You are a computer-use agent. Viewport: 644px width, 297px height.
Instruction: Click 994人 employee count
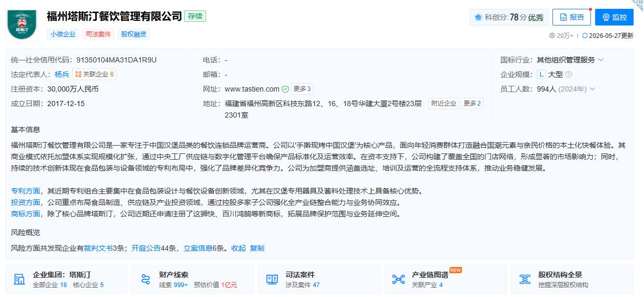click(x=547, y=89)
